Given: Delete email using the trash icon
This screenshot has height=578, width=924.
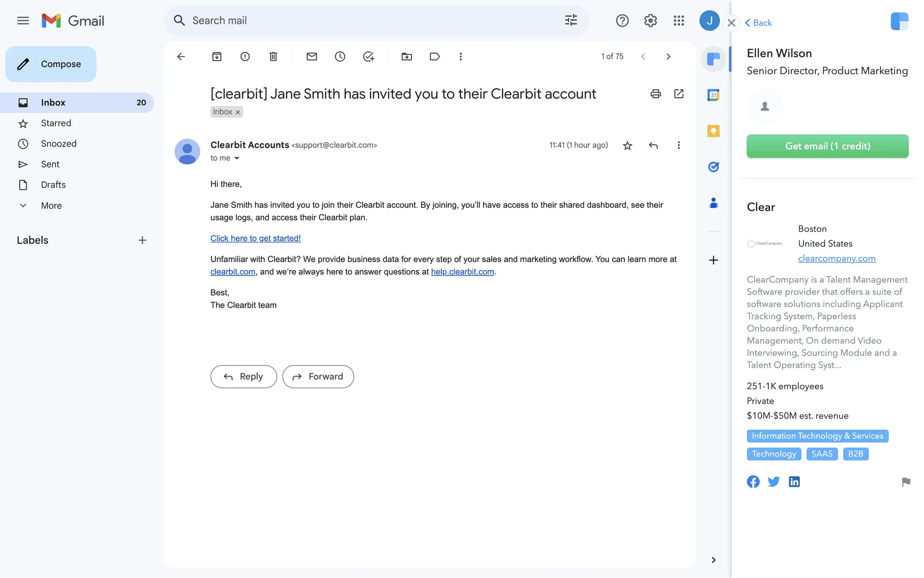Looking at the screenshot, I should point(273,57).
